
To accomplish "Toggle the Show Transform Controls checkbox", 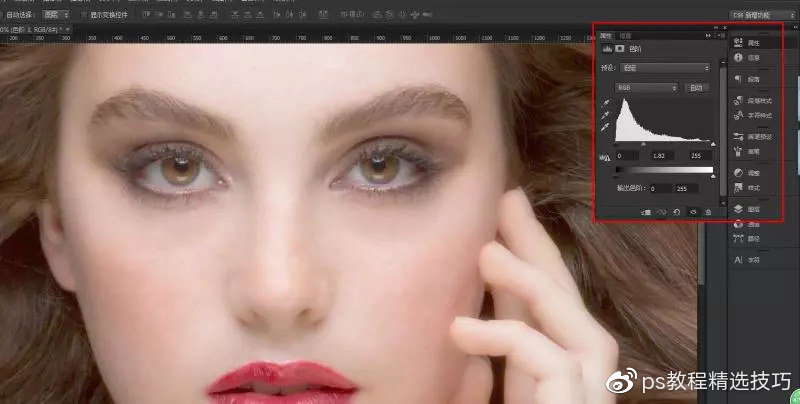I will [83, 15].
